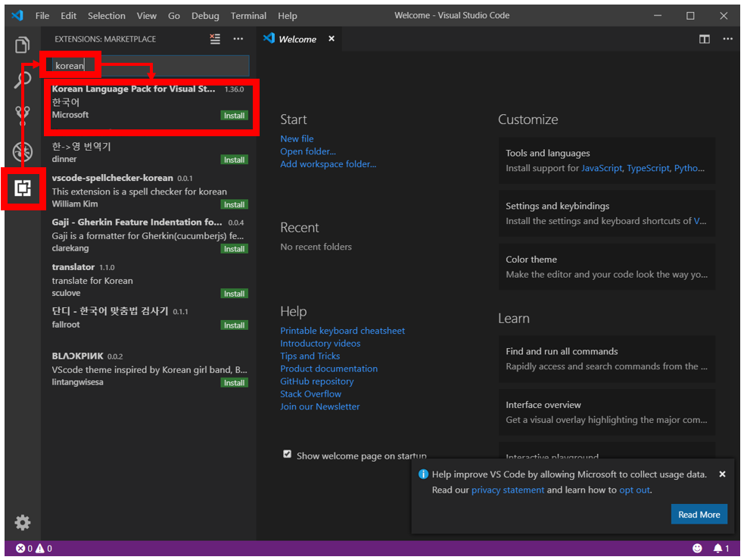Open the Extensions view in activity bar
744x560 pixels.
coord(23,188)
